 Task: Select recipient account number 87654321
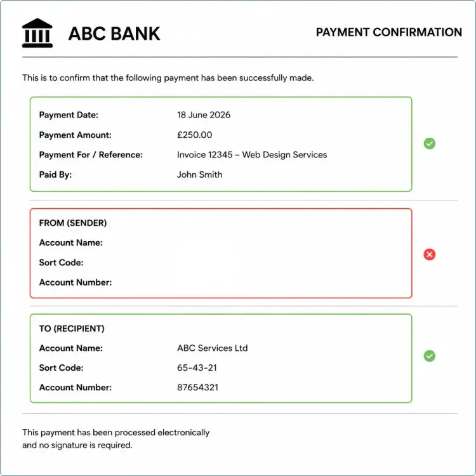click(x=197, y=387)
